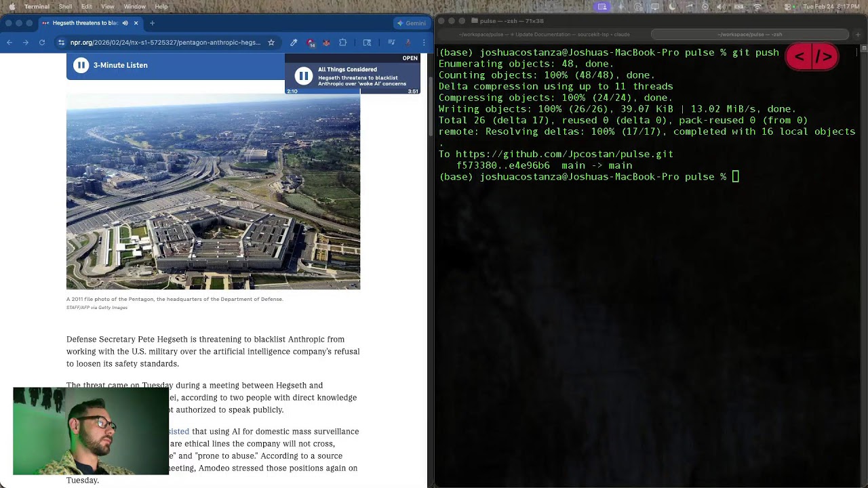
Task: Open Chrome three-dot menu
Action: pos(424,43)
